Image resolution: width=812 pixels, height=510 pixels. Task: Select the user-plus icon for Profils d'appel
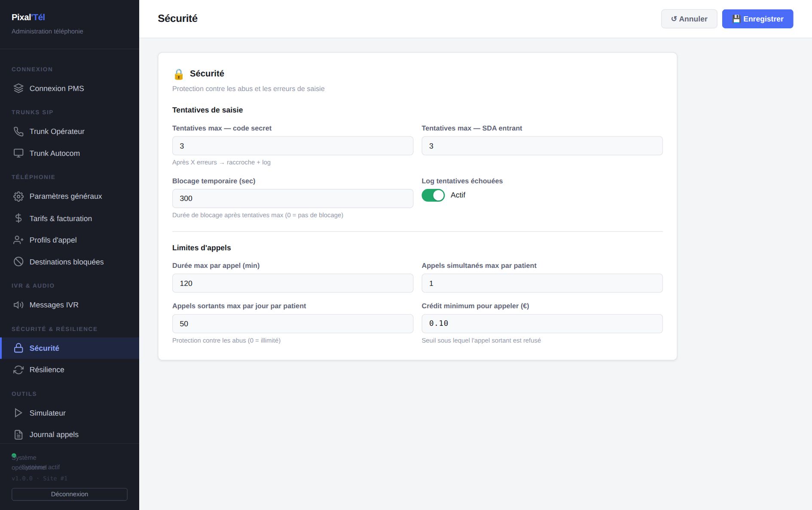coord(18,240)
